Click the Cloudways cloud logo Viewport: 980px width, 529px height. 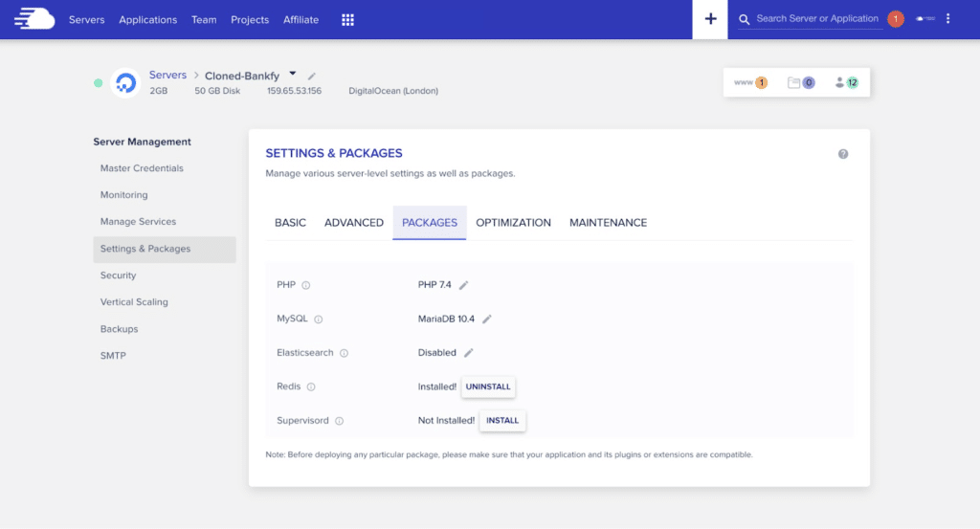pos(33,19)
